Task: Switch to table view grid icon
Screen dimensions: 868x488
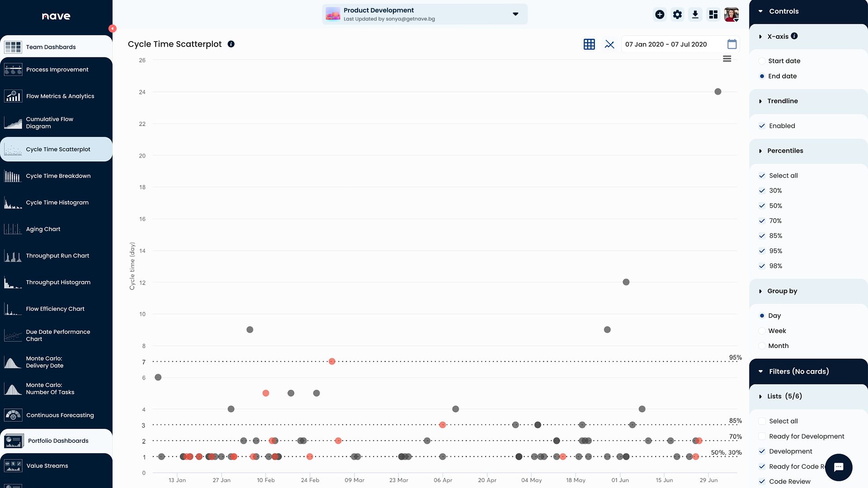Action: pos(589,44)
